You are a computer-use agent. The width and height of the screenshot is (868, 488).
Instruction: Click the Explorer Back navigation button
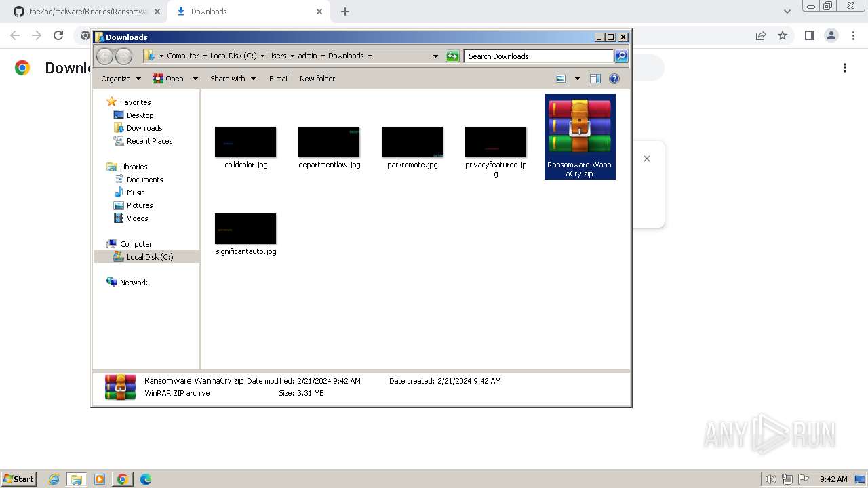(x=104, y=56)
